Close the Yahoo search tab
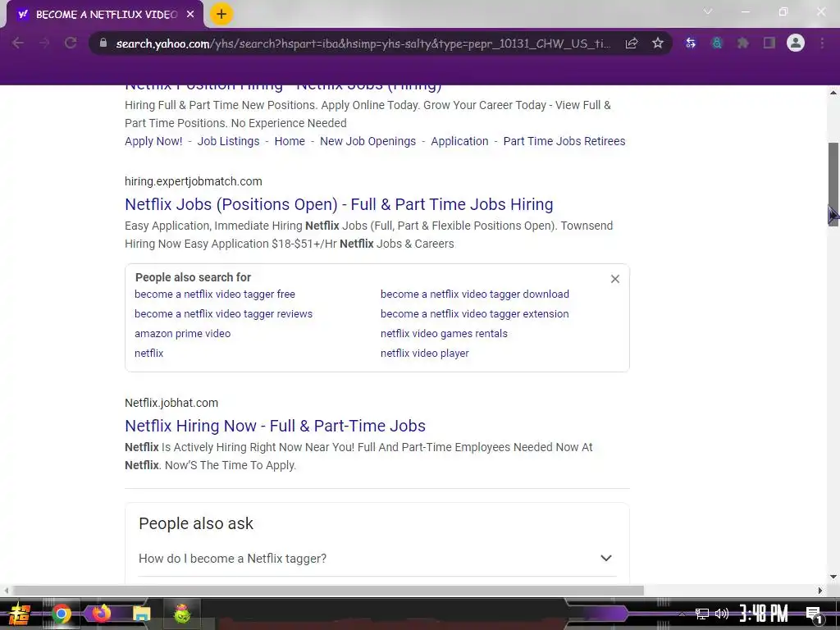Screen dimensions: 840x630 click(190, 15)
